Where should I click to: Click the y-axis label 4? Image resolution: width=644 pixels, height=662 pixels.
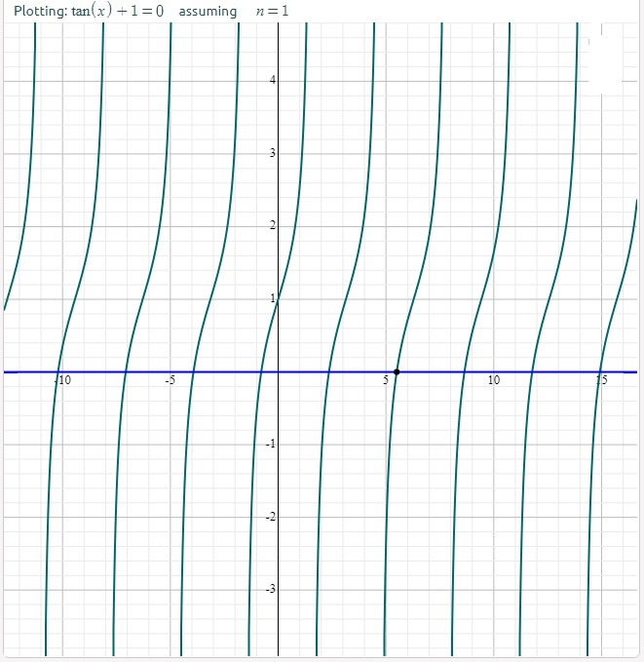273,81
